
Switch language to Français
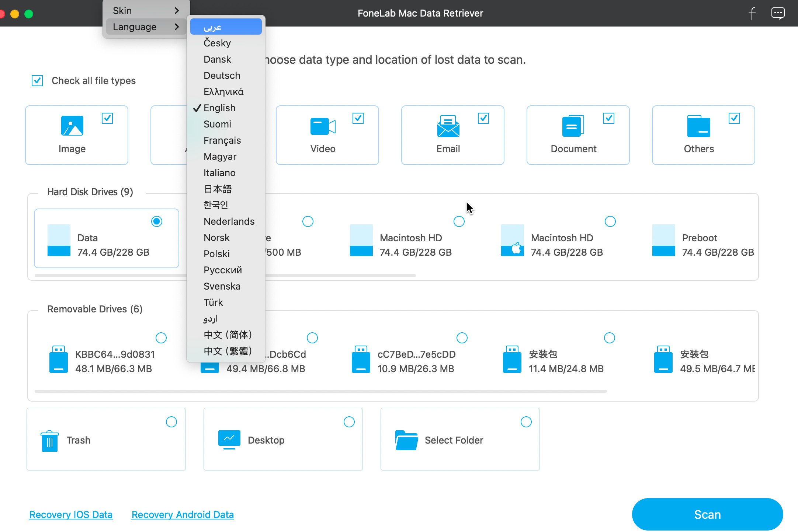[x=222, y=140]
